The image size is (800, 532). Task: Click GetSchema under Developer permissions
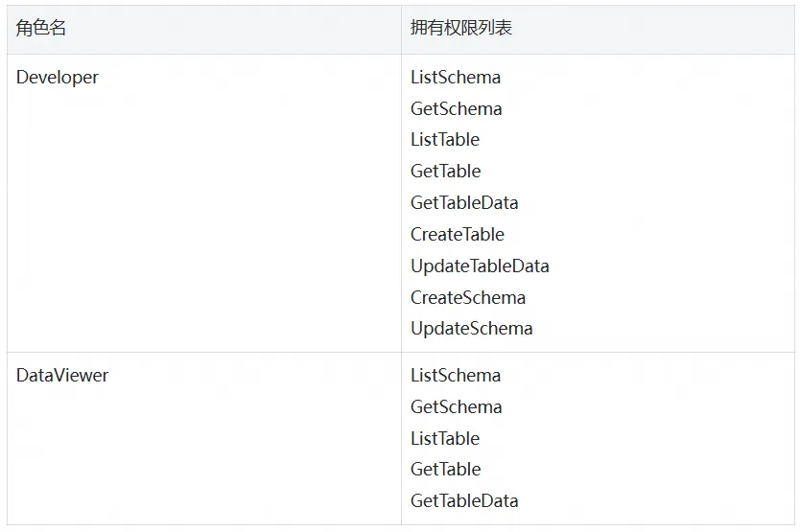point(457,108)
